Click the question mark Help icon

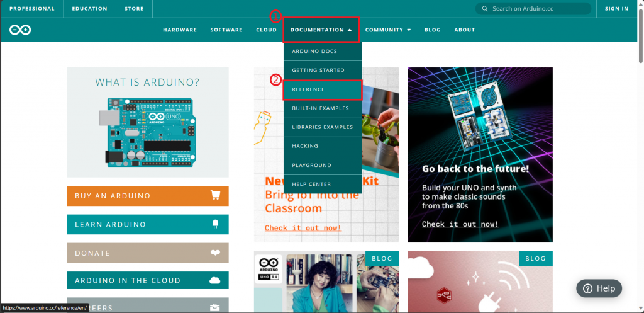click(x=588, y=288)
